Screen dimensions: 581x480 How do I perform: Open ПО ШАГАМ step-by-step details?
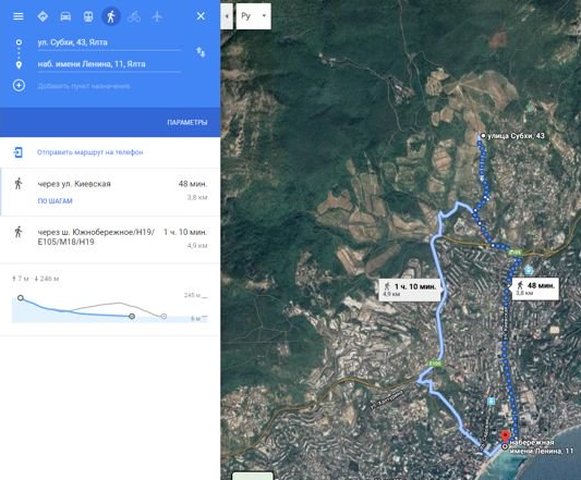pos(55,201)
